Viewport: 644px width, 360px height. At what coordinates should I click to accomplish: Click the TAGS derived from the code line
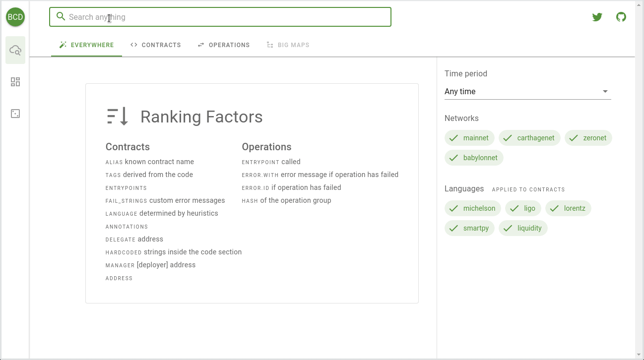[149, 175]
